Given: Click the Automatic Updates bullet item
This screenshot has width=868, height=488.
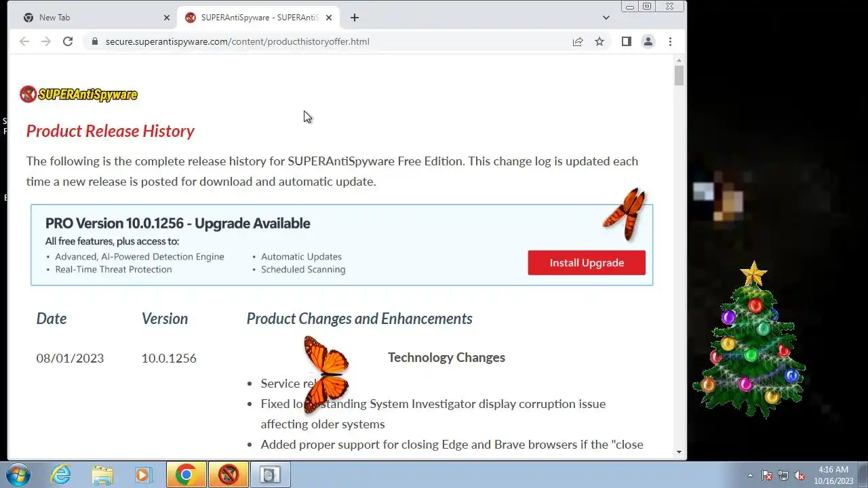Looking at the screenshot, I should (x=301, y=257).
